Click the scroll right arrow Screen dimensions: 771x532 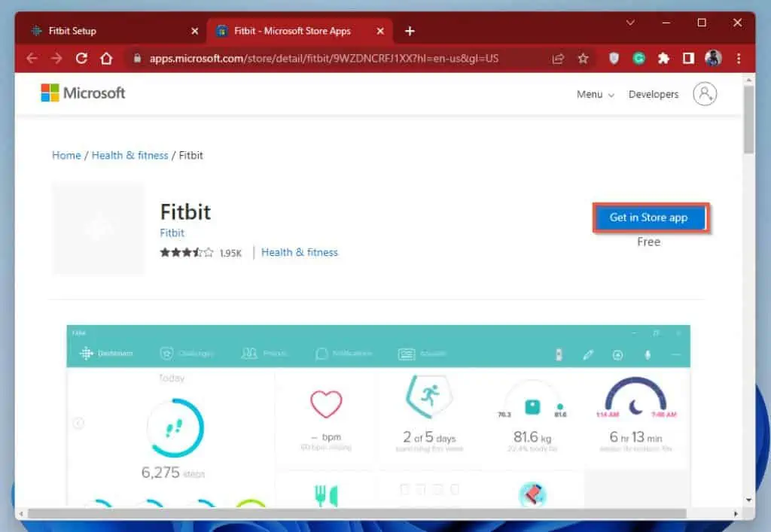[x=736, y=514]
